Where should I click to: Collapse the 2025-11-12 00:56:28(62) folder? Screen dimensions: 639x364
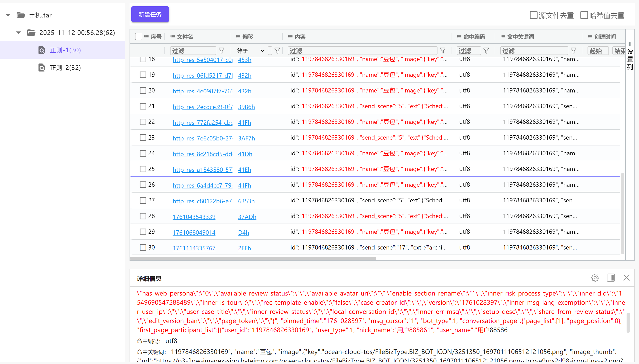point(19,33)
